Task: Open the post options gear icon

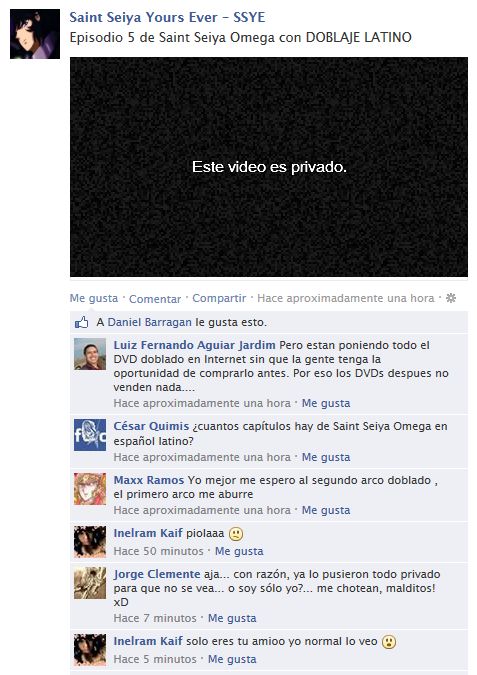Action: 451,298
